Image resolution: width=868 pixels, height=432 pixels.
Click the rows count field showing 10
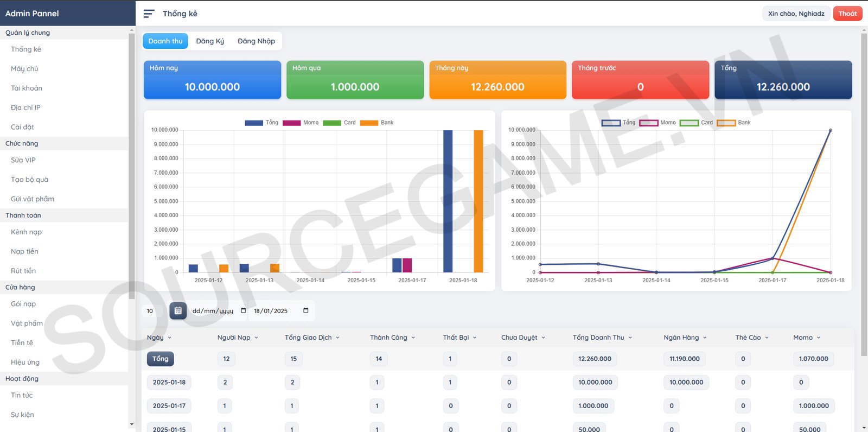pyautogui.click(x=151, y=311)
